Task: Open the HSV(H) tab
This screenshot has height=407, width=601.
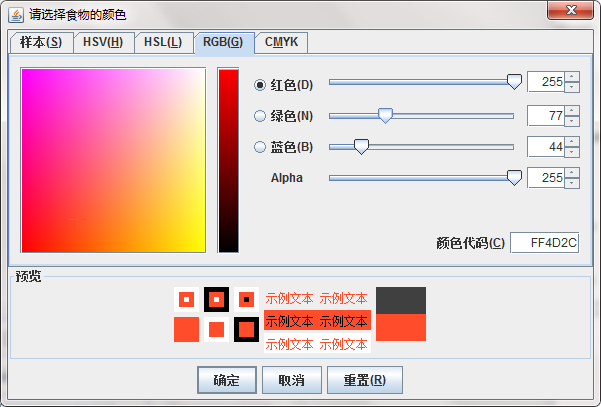Action: 103,42
